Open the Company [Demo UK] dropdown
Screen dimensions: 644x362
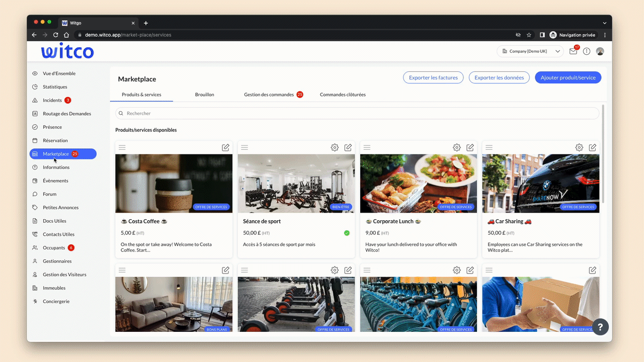pyautogui.click(x=530, y=51)
